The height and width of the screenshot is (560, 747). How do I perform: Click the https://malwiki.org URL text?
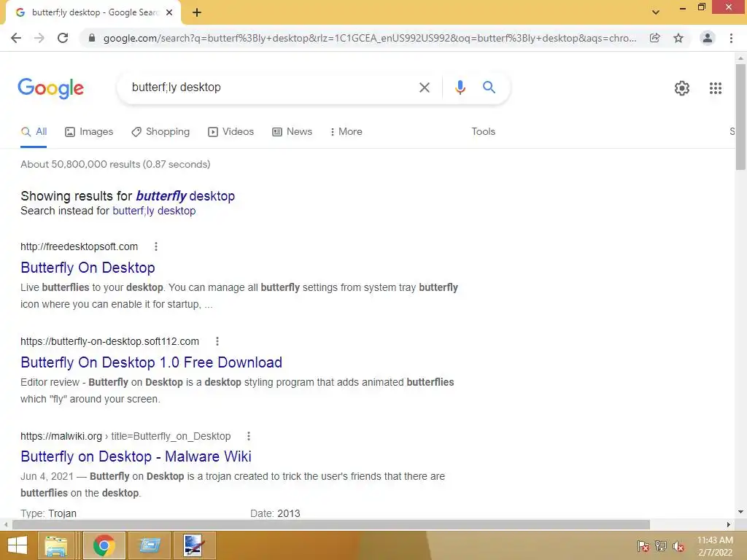click(x=61, y=436)
